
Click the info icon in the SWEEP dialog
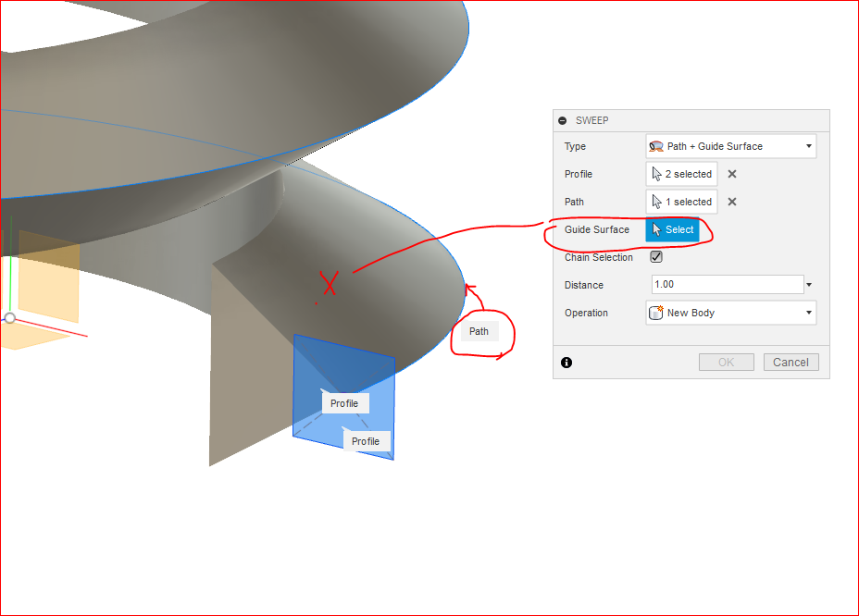point(566,362)
